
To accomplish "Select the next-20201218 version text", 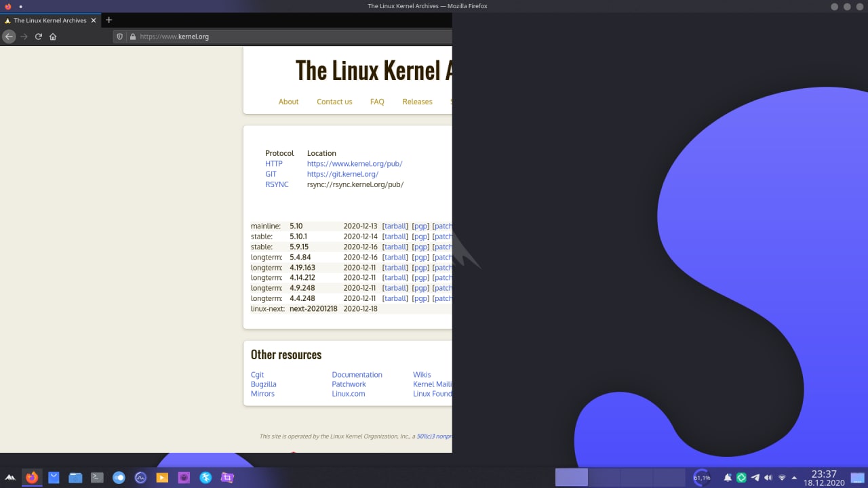I will point(313,308).
